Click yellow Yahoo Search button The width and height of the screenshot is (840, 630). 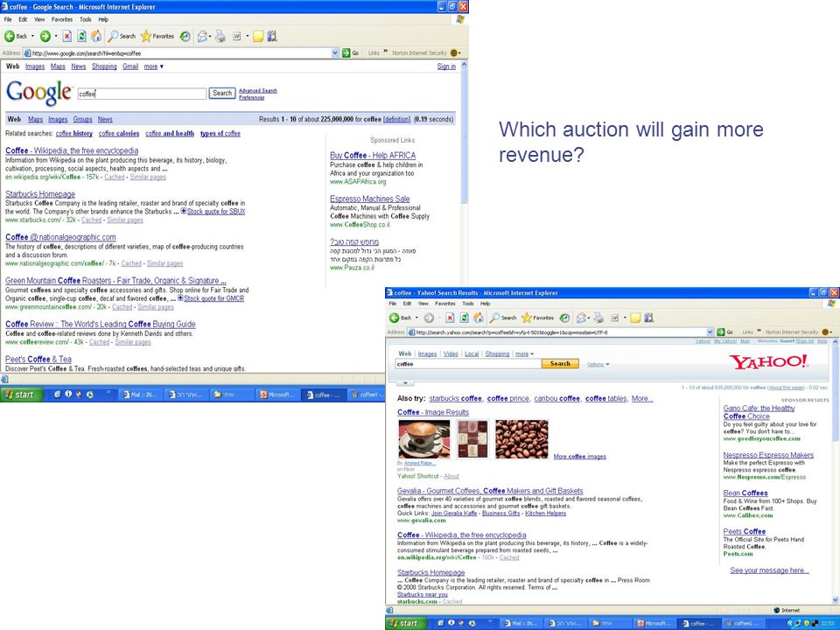pos(560,364)
